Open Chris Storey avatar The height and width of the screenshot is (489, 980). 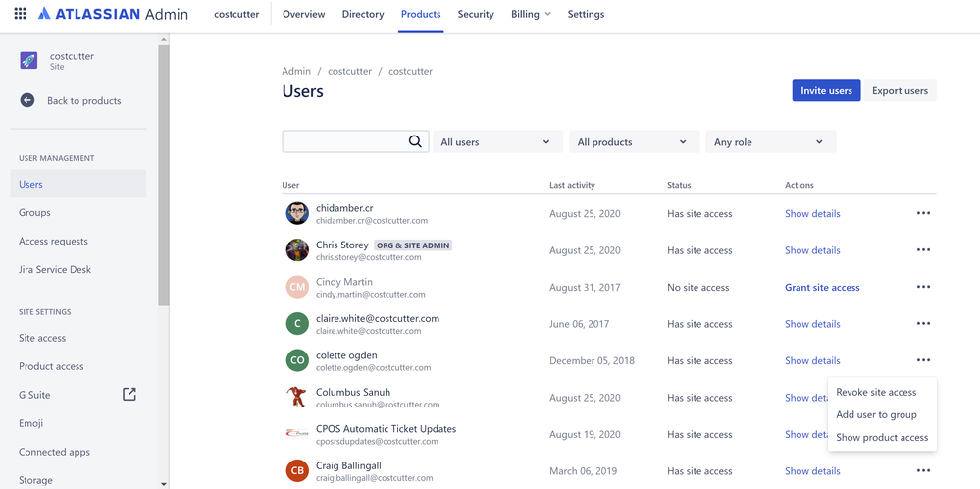[297, 250]
